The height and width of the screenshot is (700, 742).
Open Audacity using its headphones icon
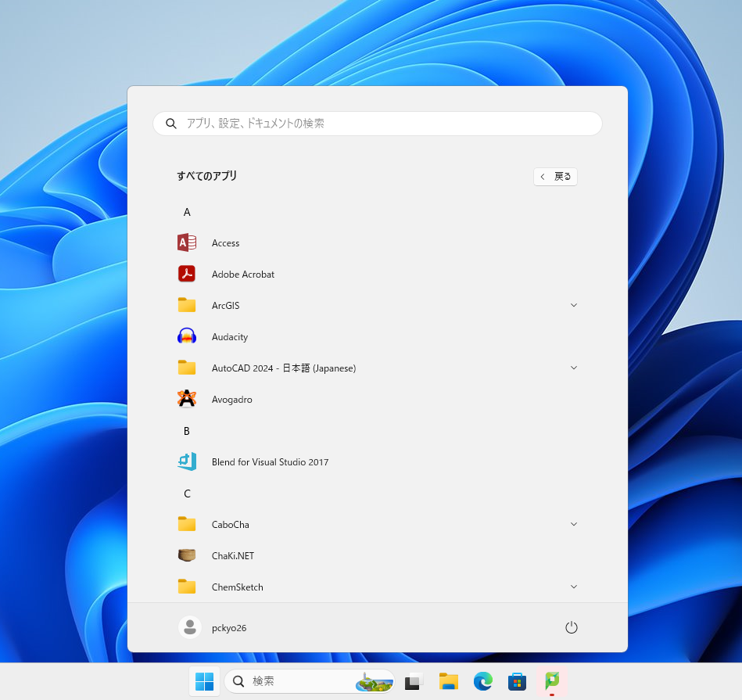[x=187, y=336]
